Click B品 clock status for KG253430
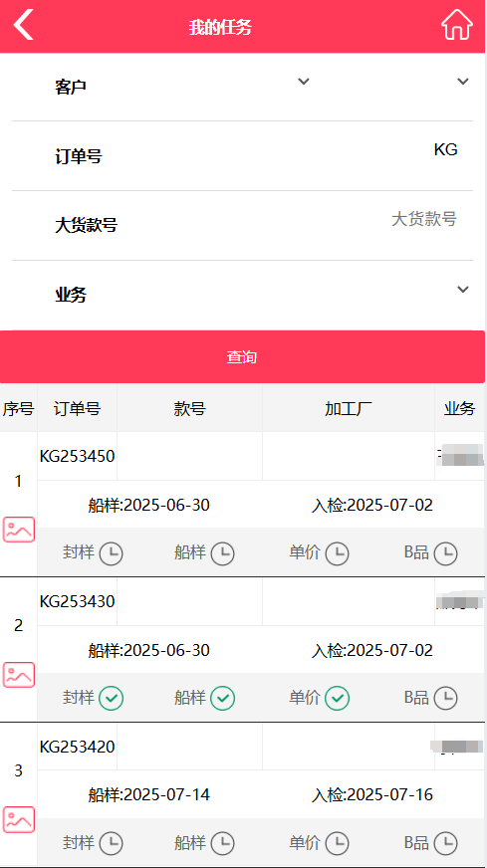 tap(445, 699)
